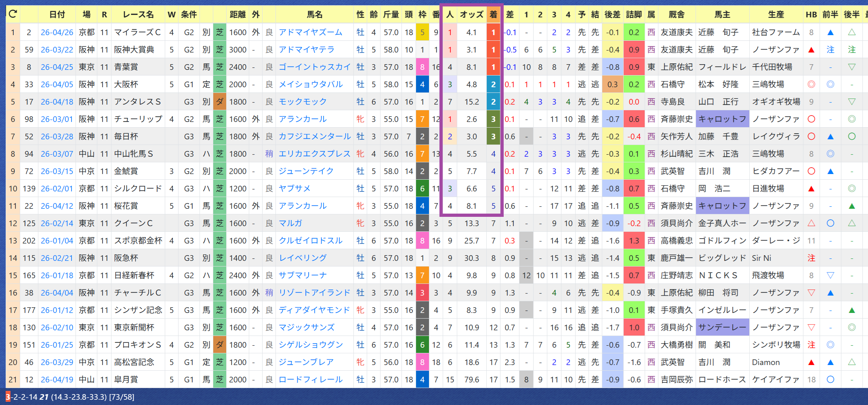Sort by the オッズ column header
The image size is (868, 405).
[471, 15]
